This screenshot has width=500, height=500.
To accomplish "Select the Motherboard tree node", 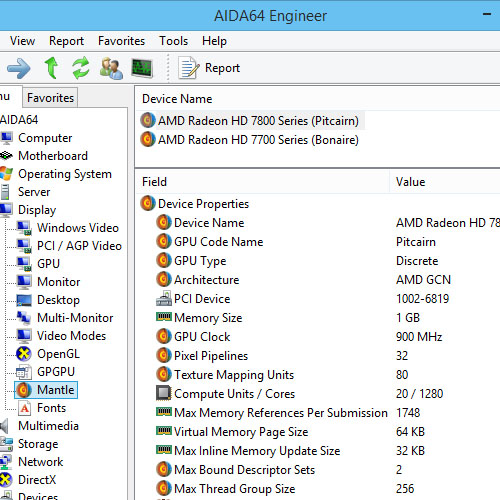I will pos(53,156).
